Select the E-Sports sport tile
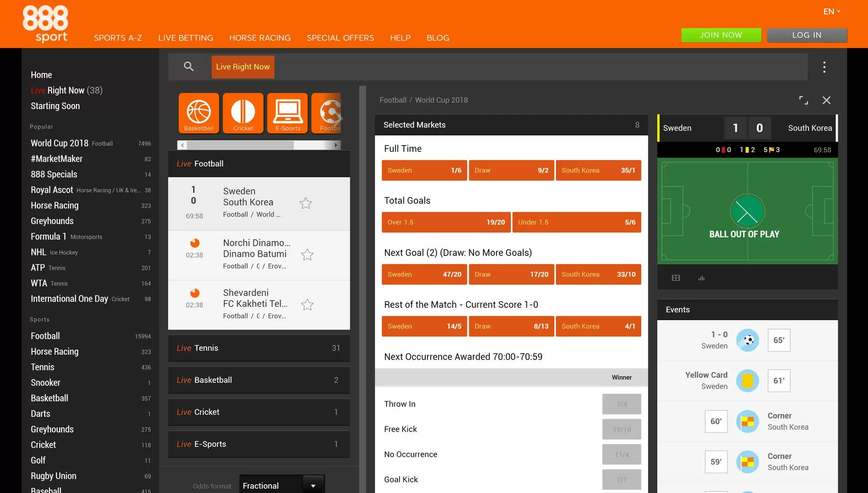The image size is (868, 493). pos(287,113)
